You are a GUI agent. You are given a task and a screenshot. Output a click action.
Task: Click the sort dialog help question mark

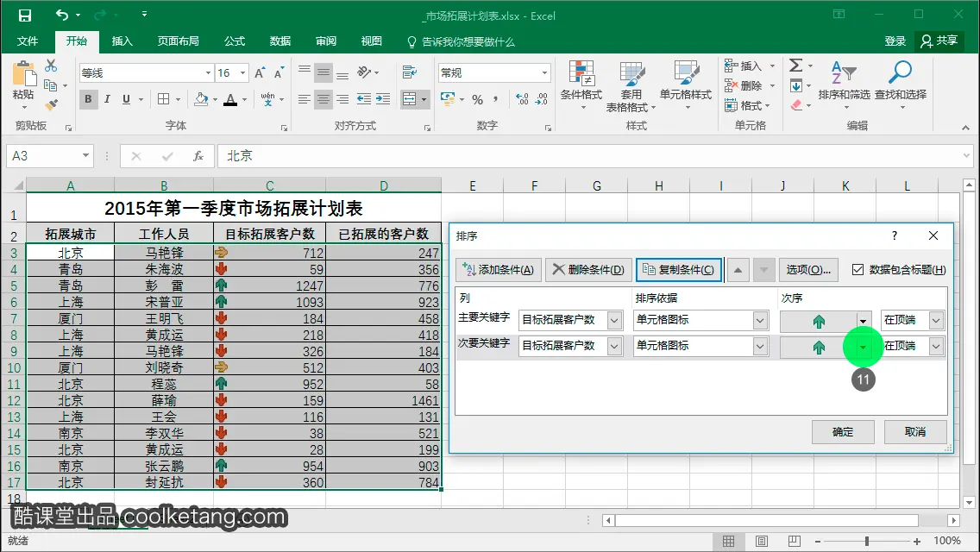[895, 235]
